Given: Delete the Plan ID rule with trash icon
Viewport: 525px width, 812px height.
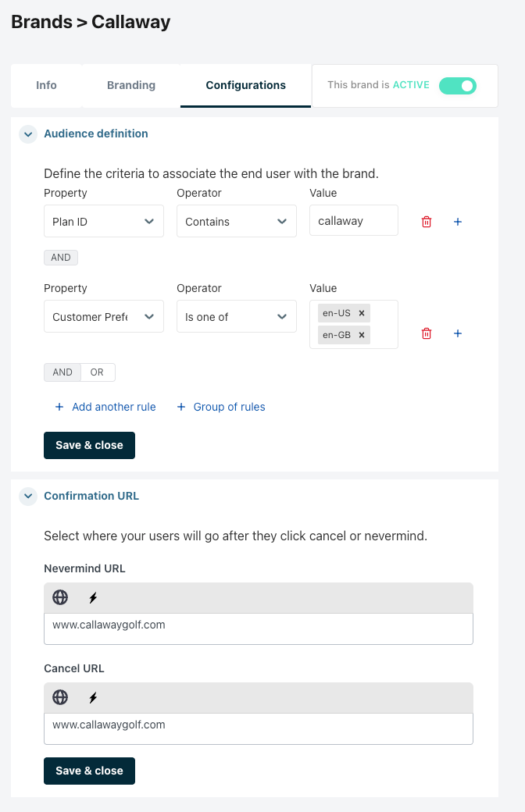Looking at the screenshot, I should pyautogui.click(x=427, y=222).
